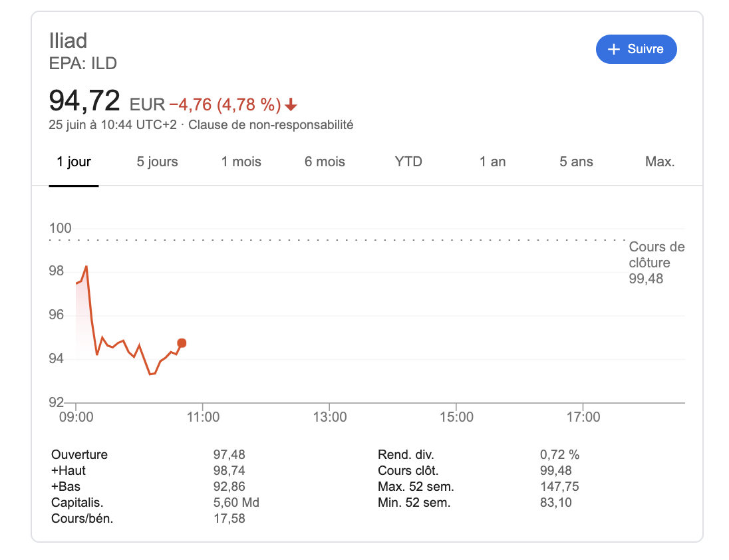
Task: Click the Suivre follow button
Action: (x=636, y=49)
